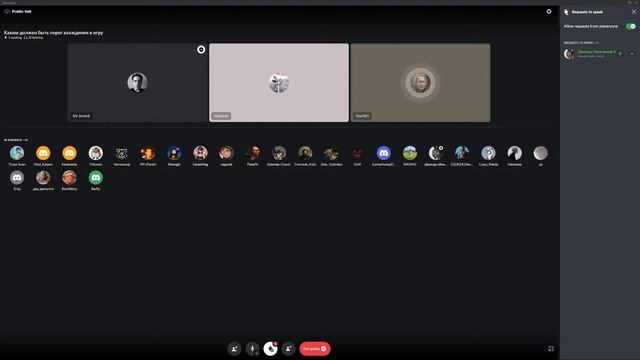Select the pink-background speaker tile
This screenshot has height=360, width=640.
click(x=279, y=82)
